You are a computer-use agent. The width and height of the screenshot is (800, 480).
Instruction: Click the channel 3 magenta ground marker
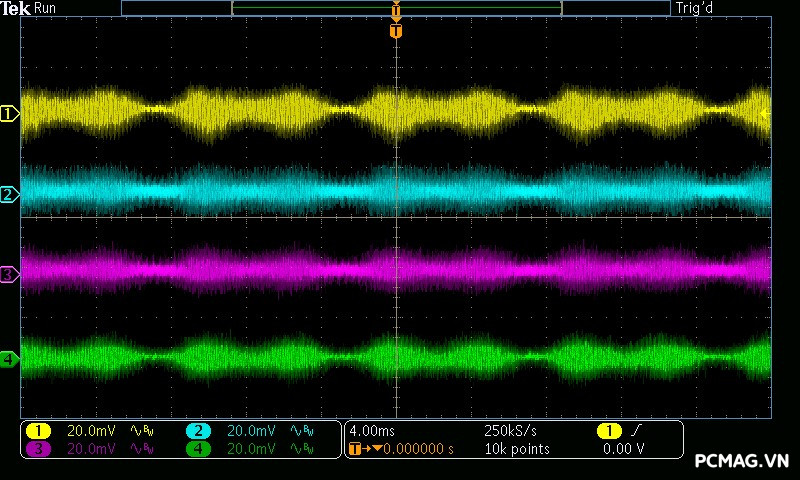9,274
